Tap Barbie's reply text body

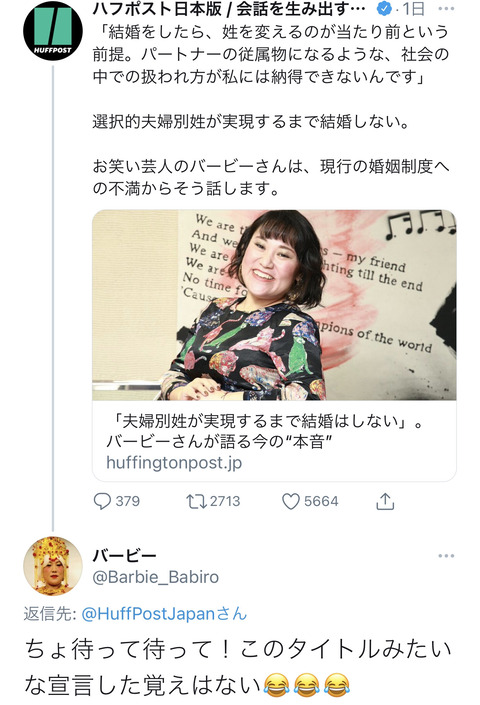coord(238,668)
